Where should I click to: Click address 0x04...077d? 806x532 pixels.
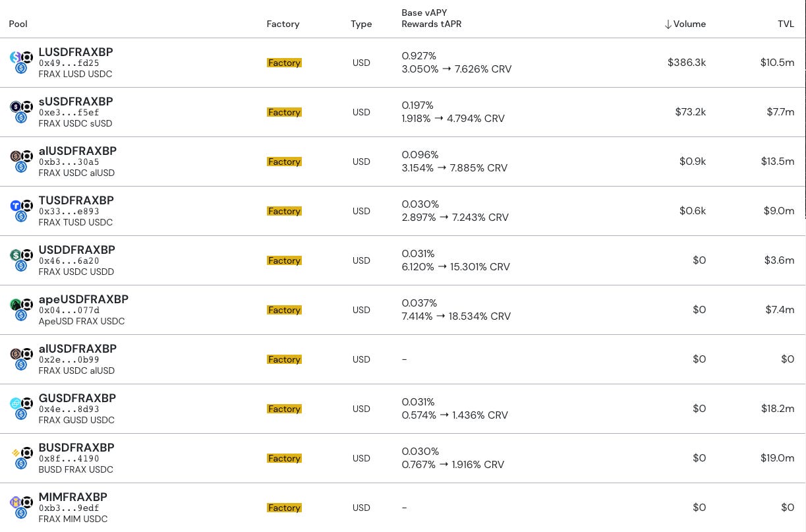pyautogui.click(x=69, y=310)
